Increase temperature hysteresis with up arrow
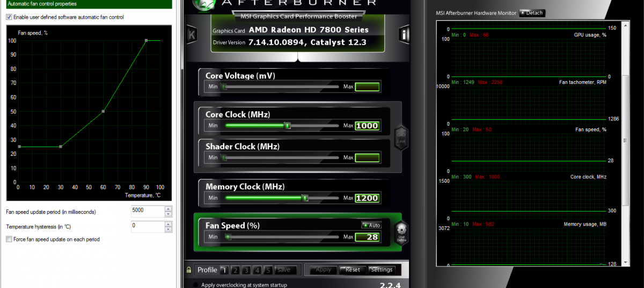 point(168,224)
